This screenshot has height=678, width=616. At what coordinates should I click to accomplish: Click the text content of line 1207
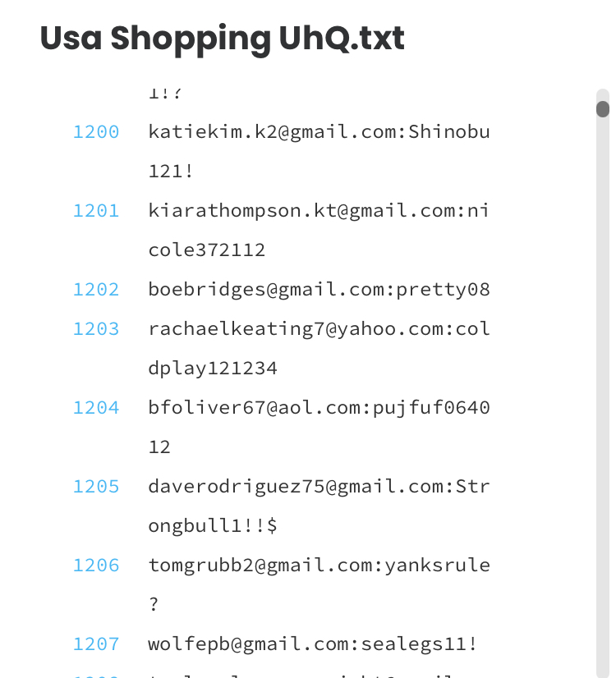pyautogui.click(x=312, y=644)
